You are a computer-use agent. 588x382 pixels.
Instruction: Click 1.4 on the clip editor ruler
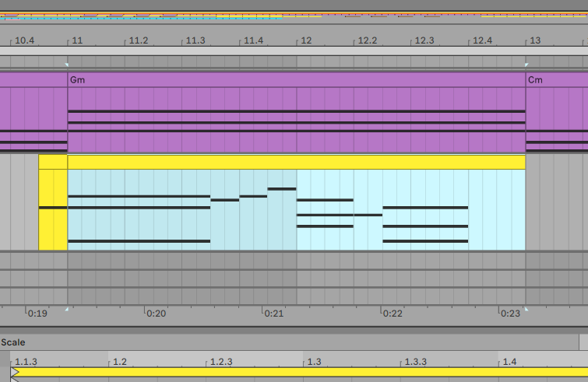[509, 362]
